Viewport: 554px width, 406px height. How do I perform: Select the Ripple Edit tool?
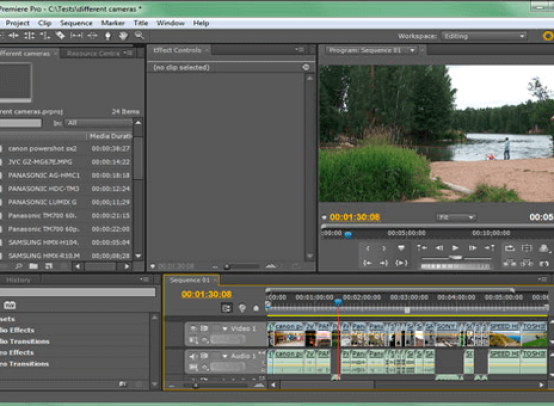click(x=13, y=35)
